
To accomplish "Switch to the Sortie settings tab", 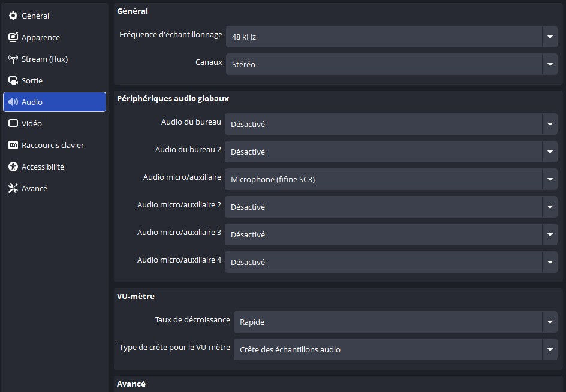I will coord(32,80).
